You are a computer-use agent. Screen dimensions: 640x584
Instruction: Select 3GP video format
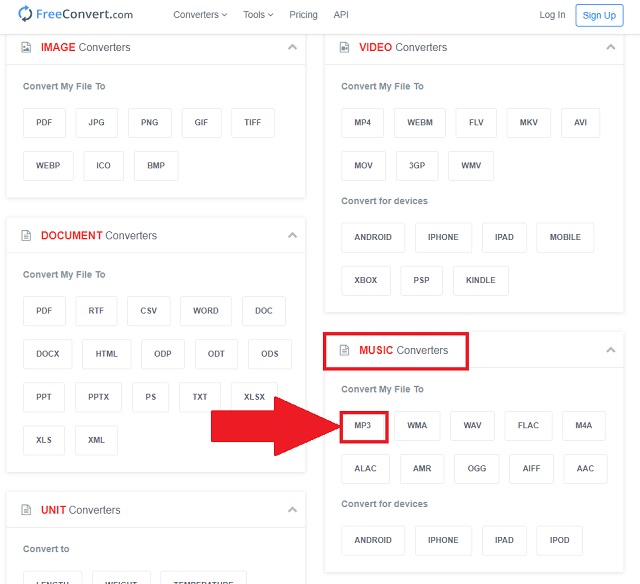(417, 166)
